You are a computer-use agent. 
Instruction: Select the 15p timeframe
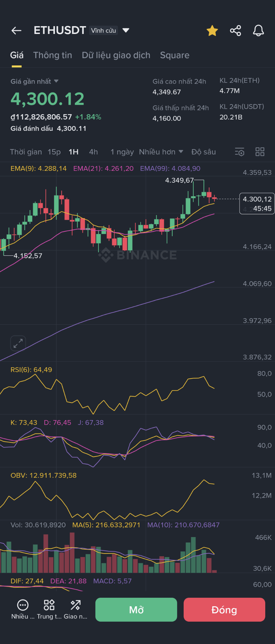tap(54, 152)
